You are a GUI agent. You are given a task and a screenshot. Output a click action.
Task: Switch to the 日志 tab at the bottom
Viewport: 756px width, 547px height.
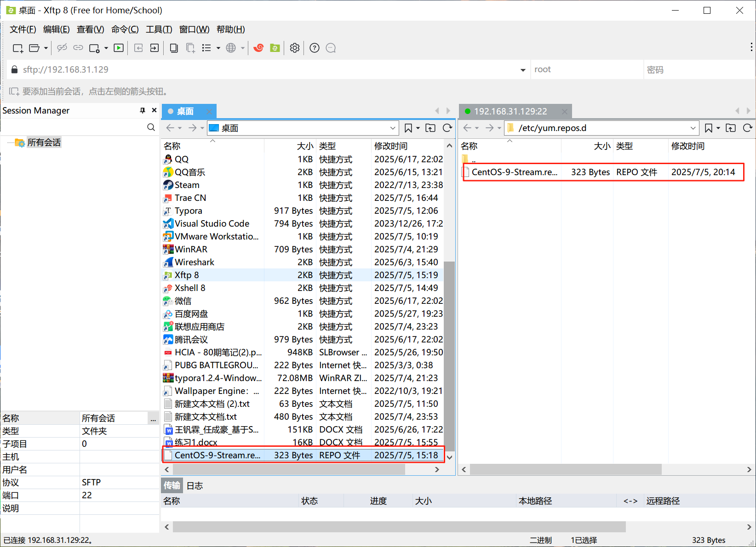click(x=195, y=485)
